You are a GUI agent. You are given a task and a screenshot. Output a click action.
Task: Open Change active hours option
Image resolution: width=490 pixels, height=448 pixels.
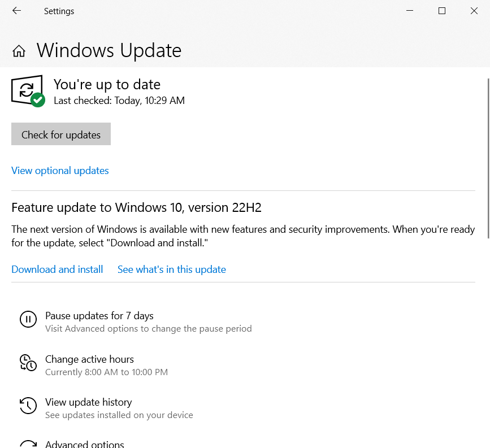click(x=89, y=359)
